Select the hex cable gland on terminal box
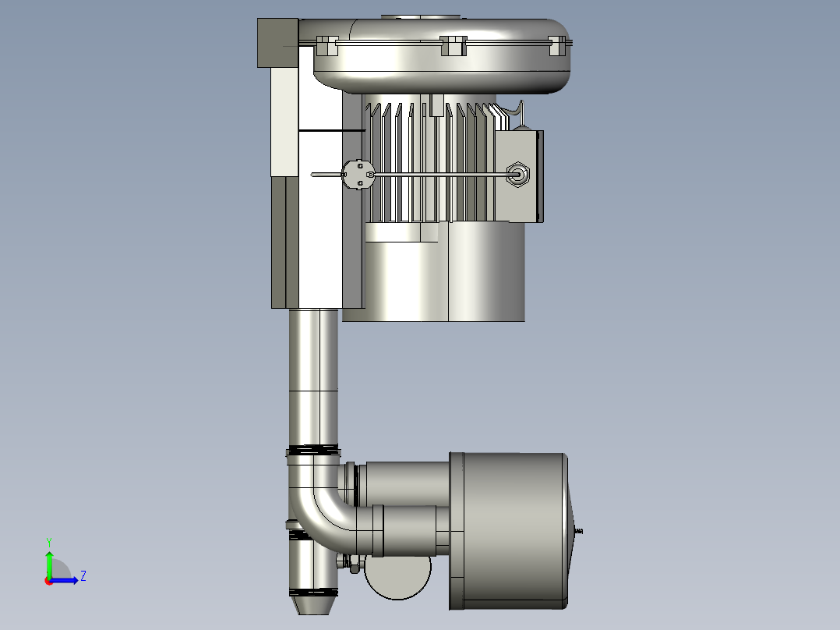The height and width of the screenshot is (630, 840). (x=517, y=174)
